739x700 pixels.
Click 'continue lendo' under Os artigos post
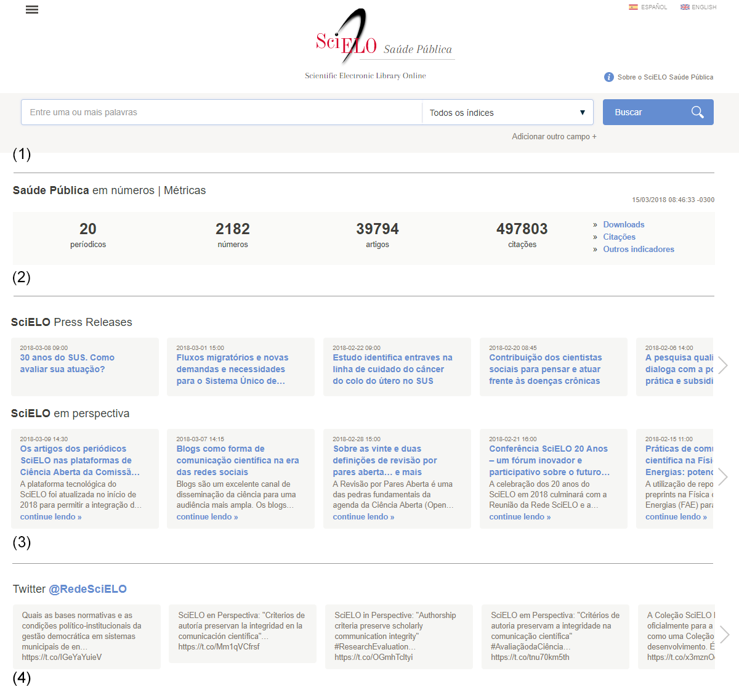click(50, 517)
